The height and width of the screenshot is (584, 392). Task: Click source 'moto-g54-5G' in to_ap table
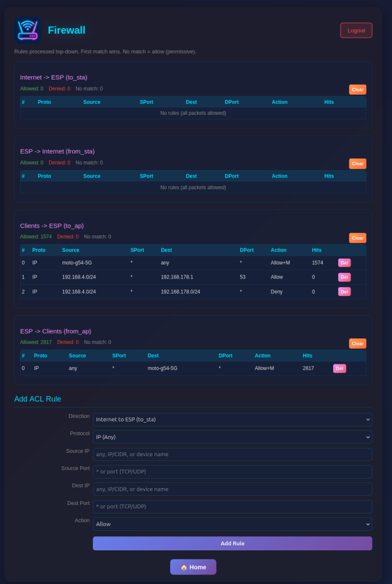pyautogui.click(x=77, y=263)
